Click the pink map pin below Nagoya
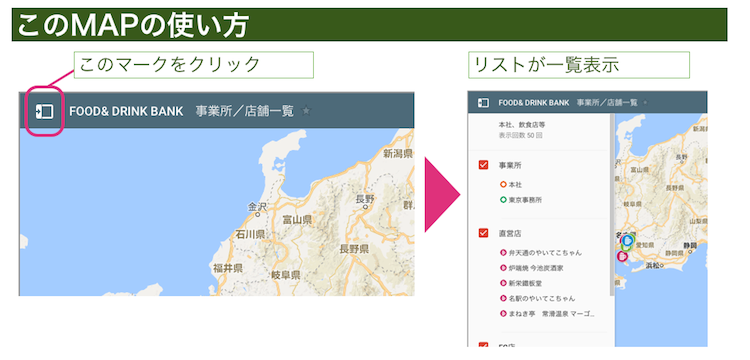The width and height of the screenshot is (750, 360). pyautogui.click(x=622, y=256)
